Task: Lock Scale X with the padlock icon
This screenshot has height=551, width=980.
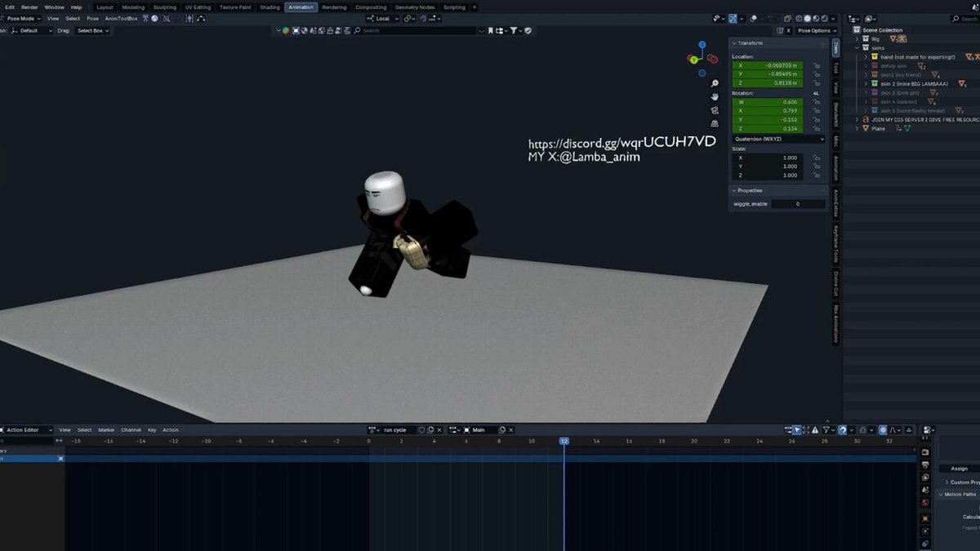Action: pyautogui.click(x=816, y=158)
